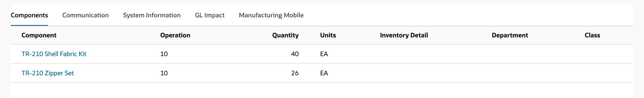Click the Inventory Detail column header
Screen dimensions: 644x98
coord(404,35)
